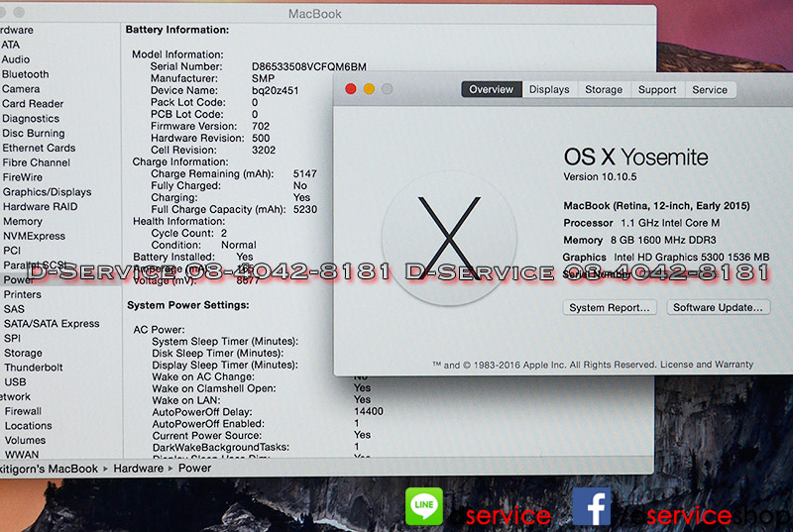Open the License and Warranty link
793x532 pixels.
[x=707, y=365]
